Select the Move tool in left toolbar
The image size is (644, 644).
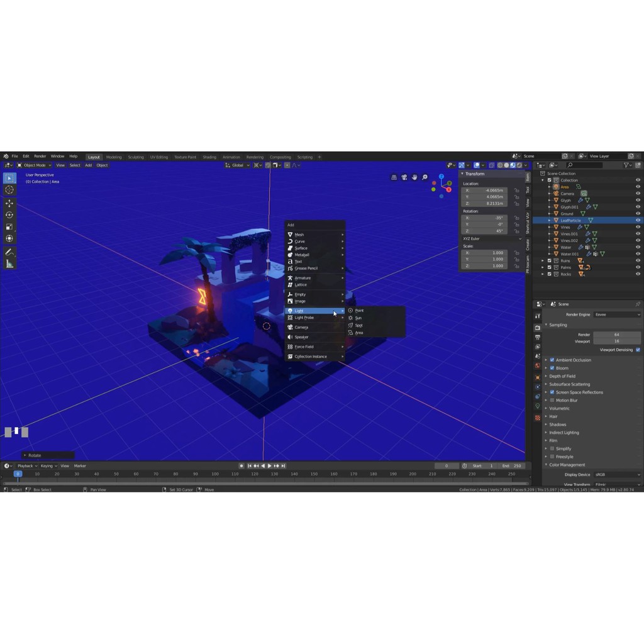pos(9,203)
